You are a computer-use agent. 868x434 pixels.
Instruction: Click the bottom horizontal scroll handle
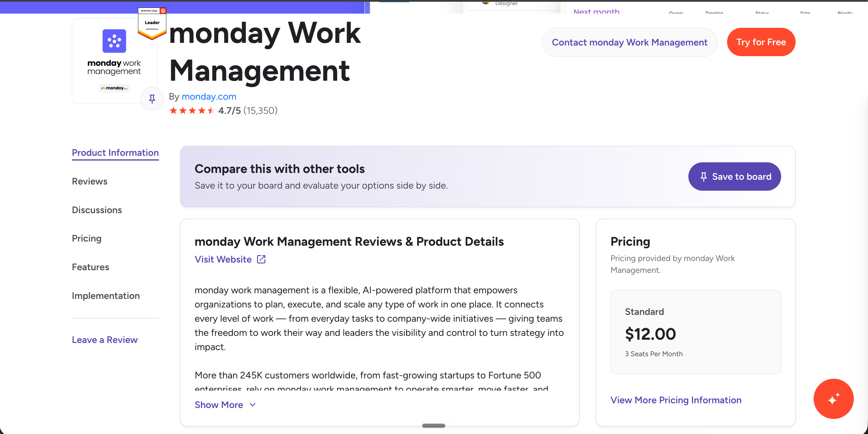(433, 425)
